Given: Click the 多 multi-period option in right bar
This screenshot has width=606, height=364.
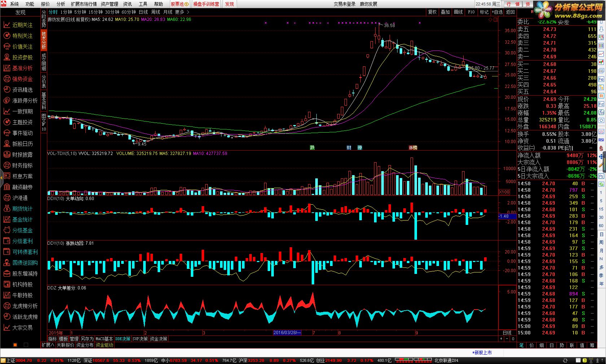Looking at the screenshot, I should tap(601, 267).
